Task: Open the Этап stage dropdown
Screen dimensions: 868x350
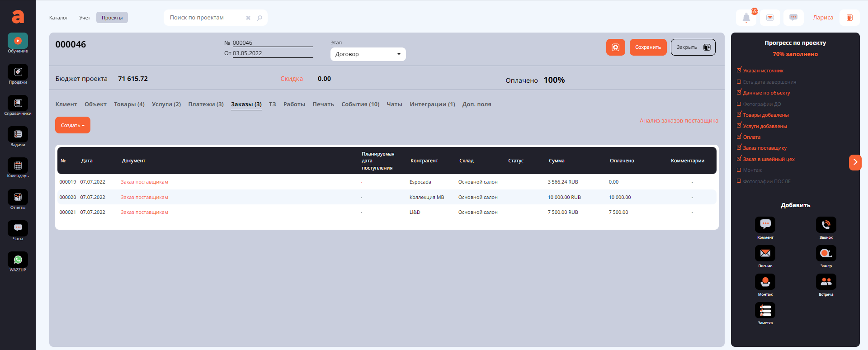Action: tap(368, 54)
